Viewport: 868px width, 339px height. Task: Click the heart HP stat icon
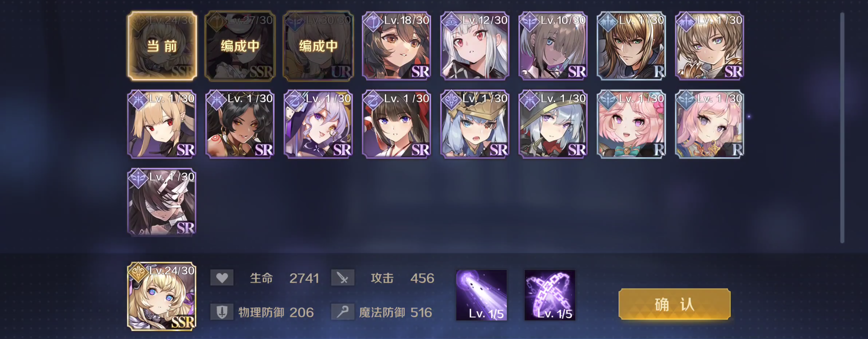click(222, 278)
